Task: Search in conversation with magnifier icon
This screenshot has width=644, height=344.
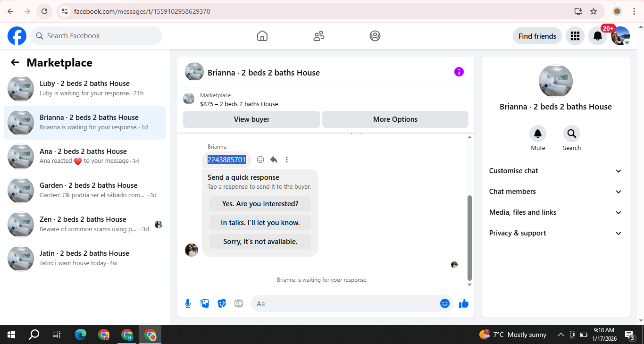Action: 572,134
